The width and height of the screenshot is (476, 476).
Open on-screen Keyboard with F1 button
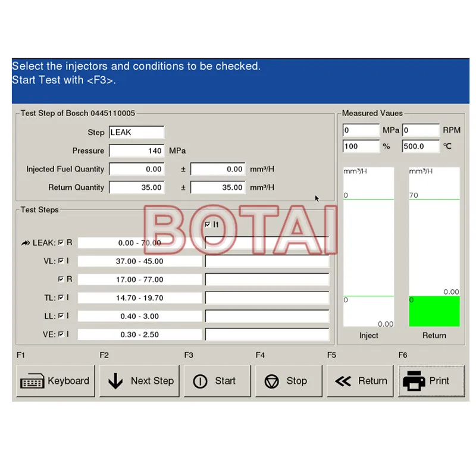point(55,381)
